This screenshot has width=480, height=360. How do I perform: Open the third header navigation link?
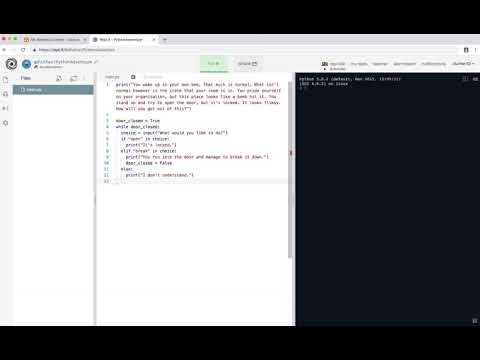coord(380,64)
